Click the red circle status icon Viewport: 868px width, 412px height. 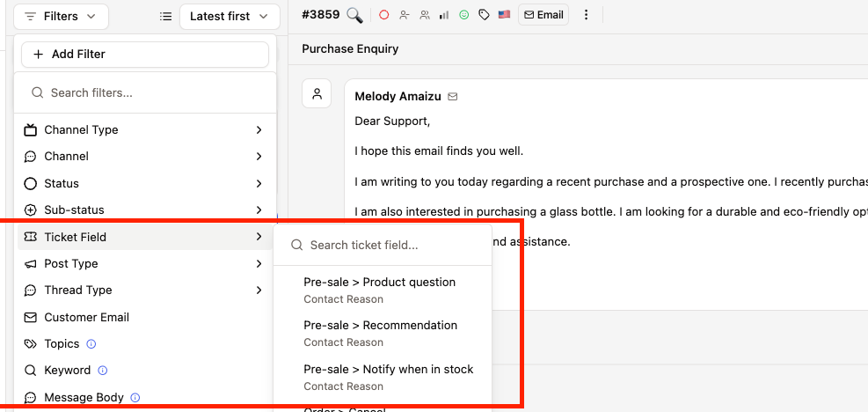(x=383, y=16)
